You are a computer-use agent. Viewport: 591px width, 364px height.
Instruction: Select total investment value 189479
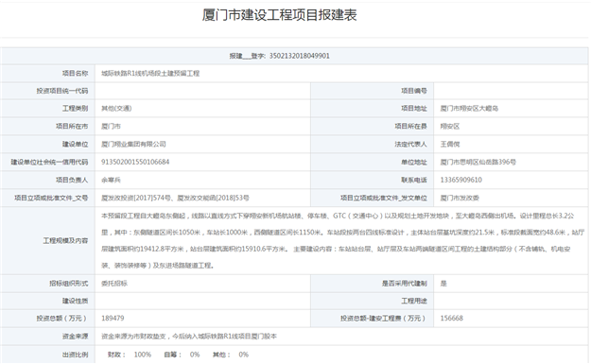click(113, 319)
